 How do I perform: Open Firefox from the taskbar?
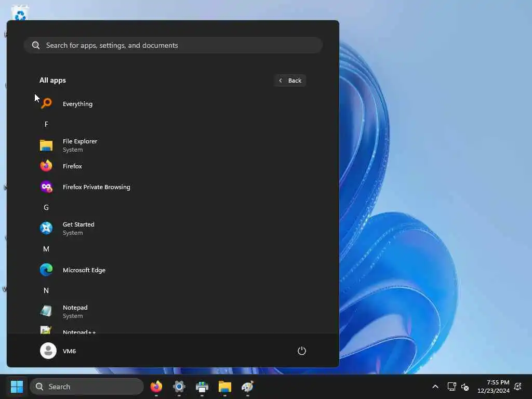pos(156,387)
